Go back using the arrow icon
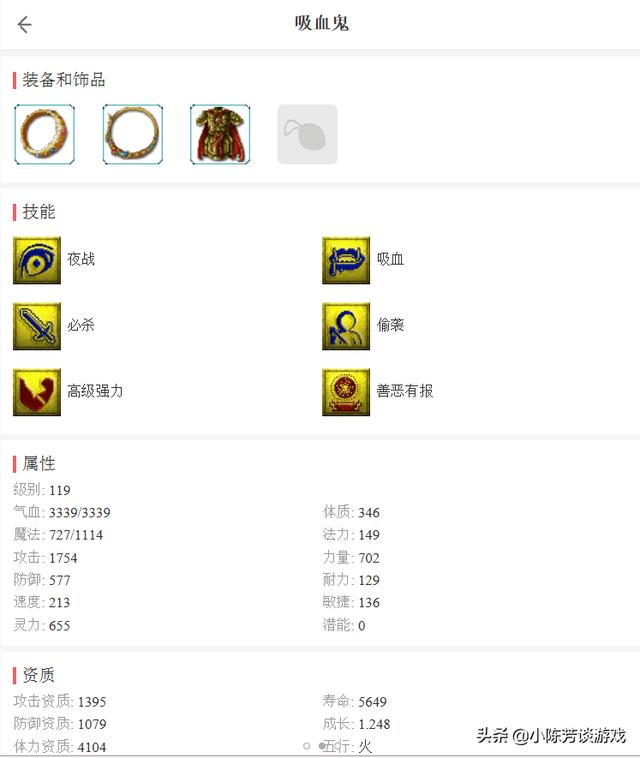The image size is (640, 758). click(x=24, y=24)
